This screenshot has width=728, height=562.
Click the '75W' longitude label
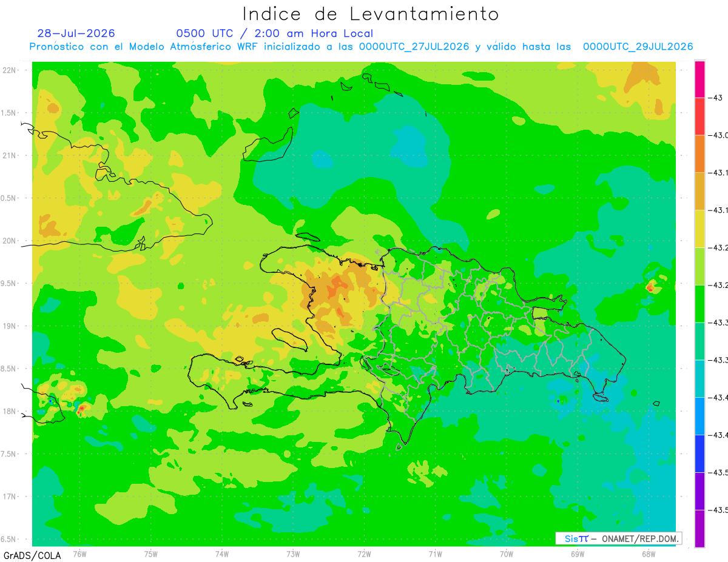click(151, 554)
